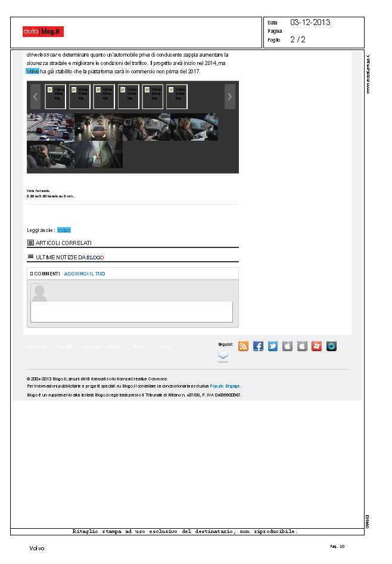This screenshot has width=392, height=564.
Task: Select first Volvo Drive Me gallery thumbnail
Action: pos(55,97)
